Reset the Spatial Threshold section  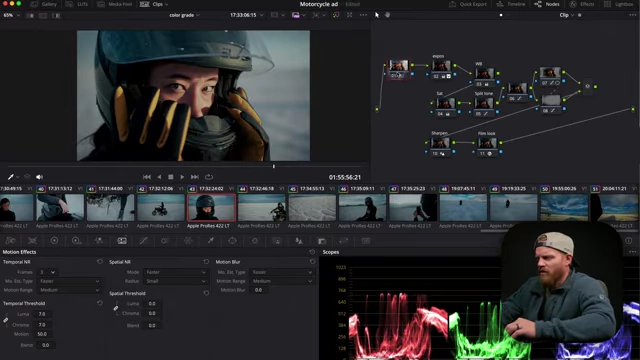pos(206,293)
